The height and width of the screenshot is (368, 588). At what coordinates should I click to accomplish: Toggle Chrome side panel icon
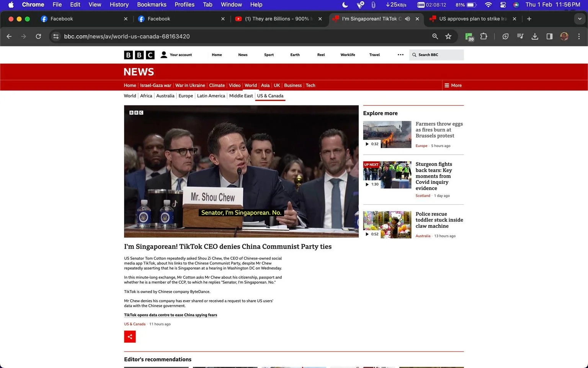(549, 36)
